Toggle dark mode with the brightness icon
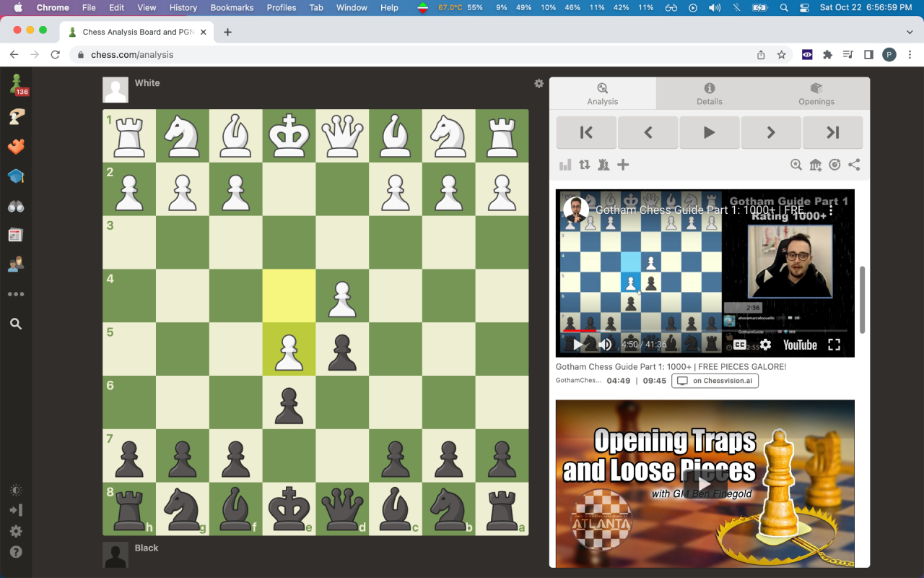Screen dimensions: 924x578 (x=16, y=489)
